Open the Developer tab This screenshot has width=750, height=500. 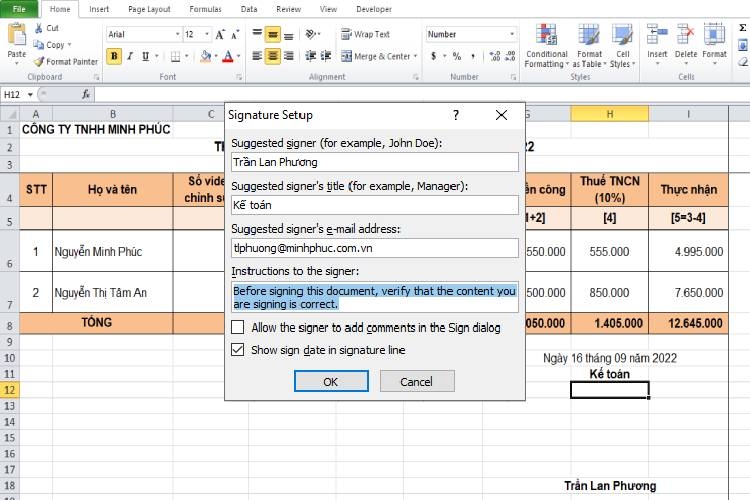pyautogui.click(x=374, y=9)
